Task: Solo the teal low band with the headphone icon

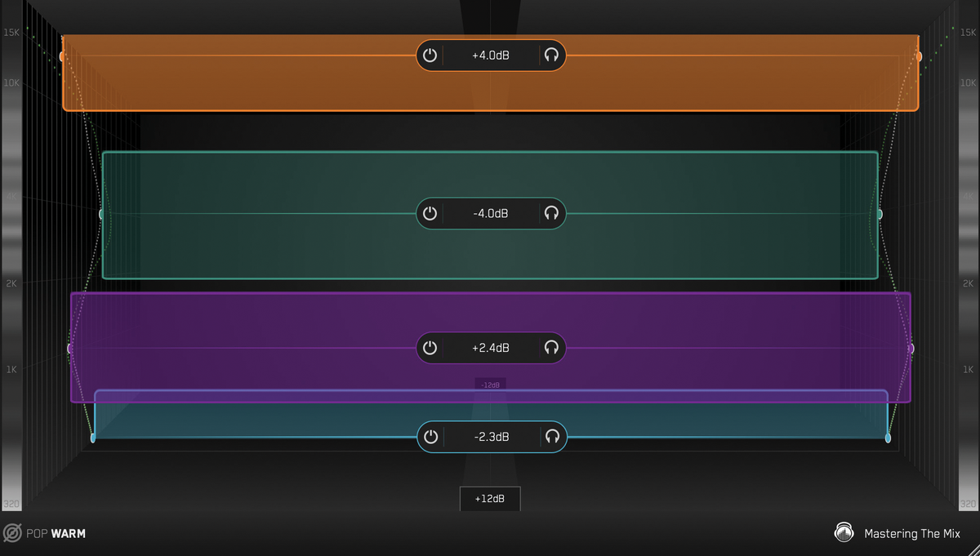Action: (550, 436)
